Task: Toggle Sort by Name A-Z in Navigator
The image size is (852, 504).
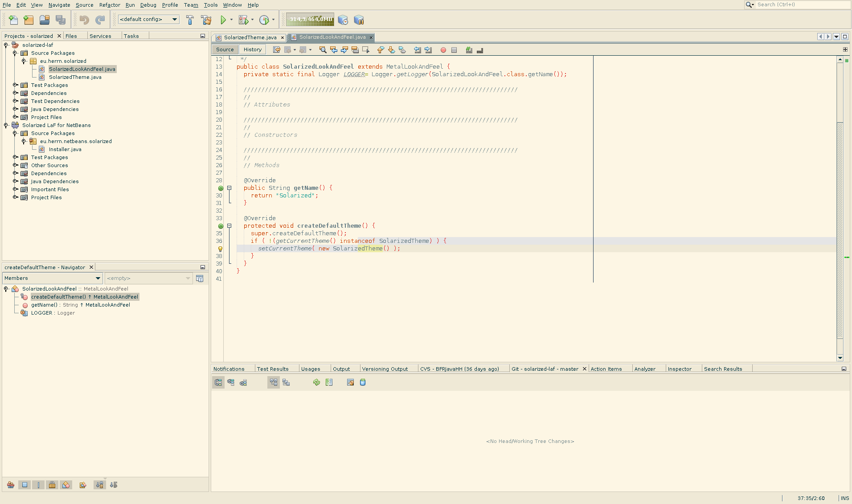Action: [x=99, y=485]
